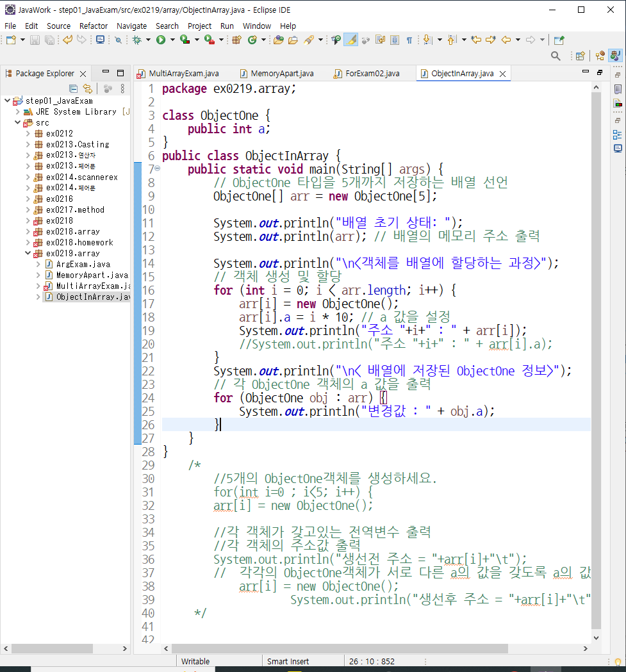Open dropdown next to Coverage icon
This screenshot has height=672, width=626.
click(x=197, y=40)
